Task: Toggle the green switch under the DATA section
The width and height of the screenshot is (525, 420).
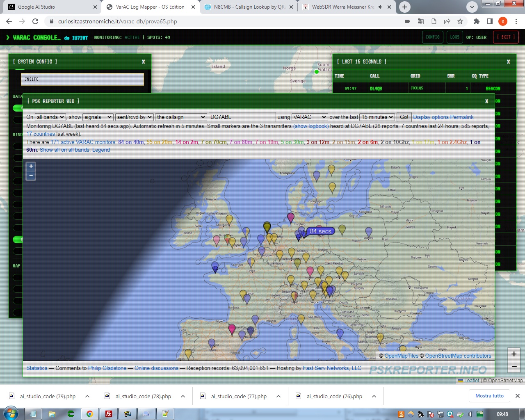Action: point(18,108)
